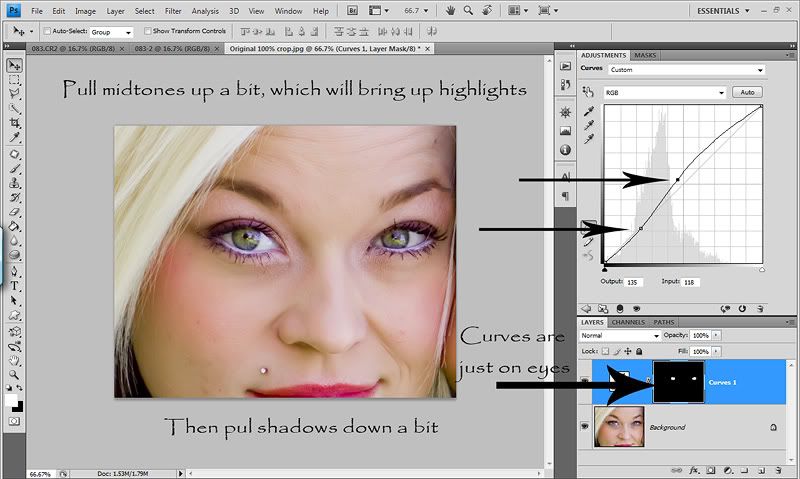The width and height of the screenshot is (800, 479).
Task: Open the History panel icon in the dock
Action: (x=565, y=85)
